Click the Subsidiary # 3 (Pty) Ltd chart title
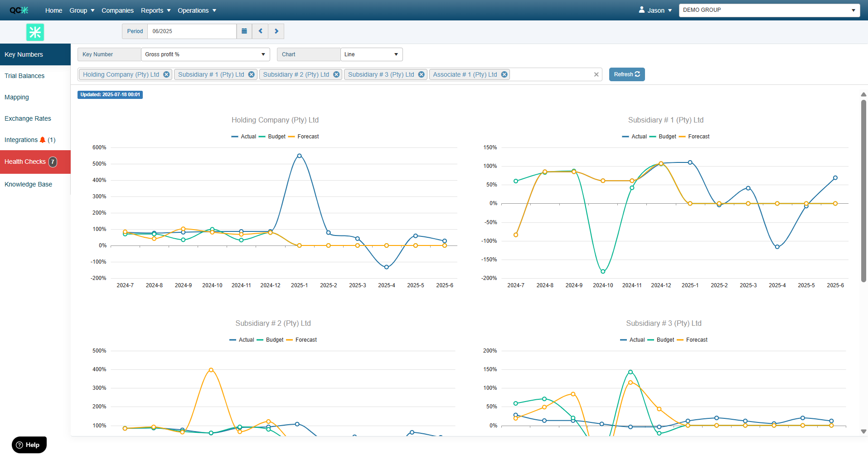Viewport: 868px width, 466px height. (x=664, y=323)
